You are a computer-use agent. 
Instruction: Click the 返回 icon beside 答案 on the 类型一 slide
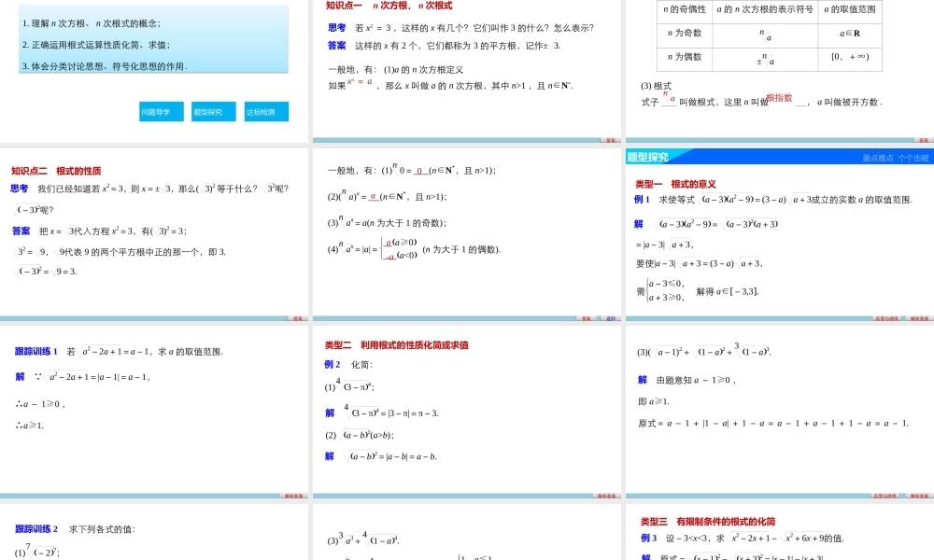pos(610,317)
